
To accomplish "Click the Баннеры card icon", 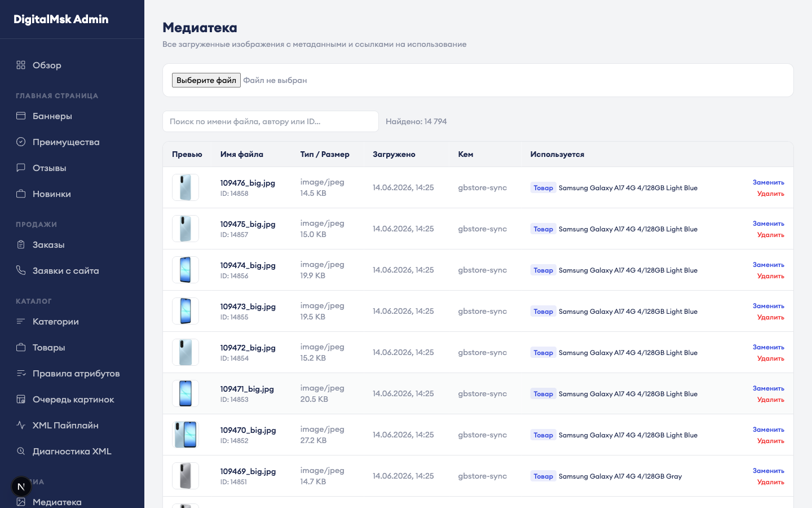I will pyautogui.click(x=21, y=116).
